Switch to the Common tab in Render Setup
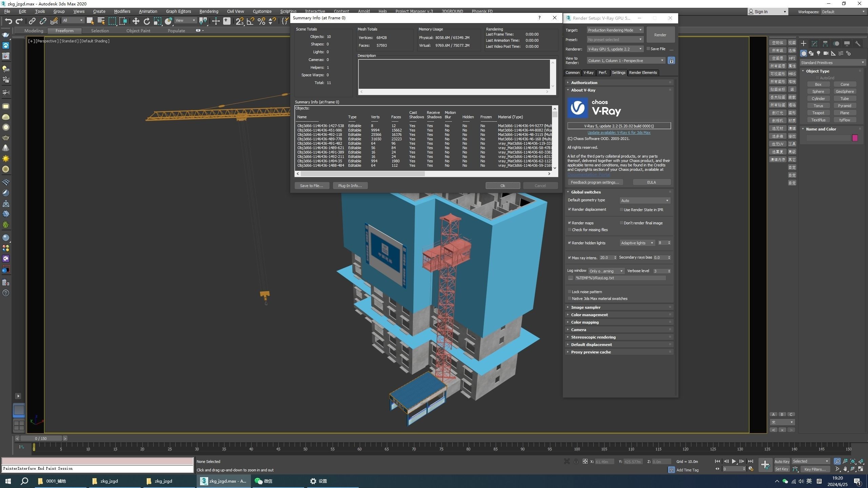Viewport: 868px width, 488px height. coord(572,73)
